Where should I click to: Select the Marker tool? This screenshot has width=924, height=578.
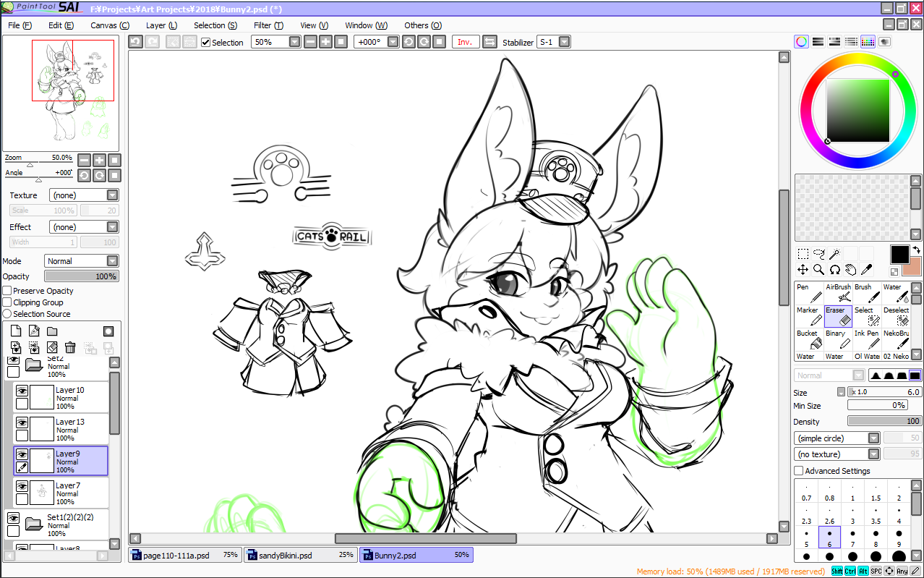809,316
